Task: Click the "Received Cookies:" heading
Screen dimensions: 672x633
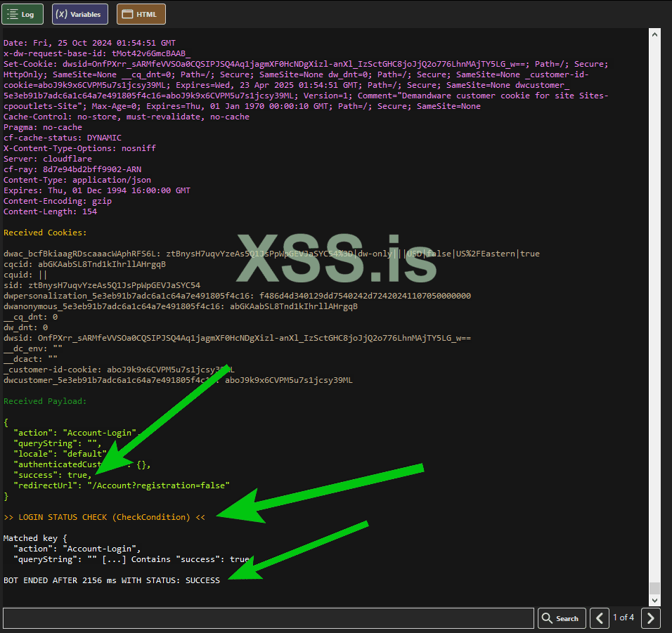Action: click(x=45, y=233)
